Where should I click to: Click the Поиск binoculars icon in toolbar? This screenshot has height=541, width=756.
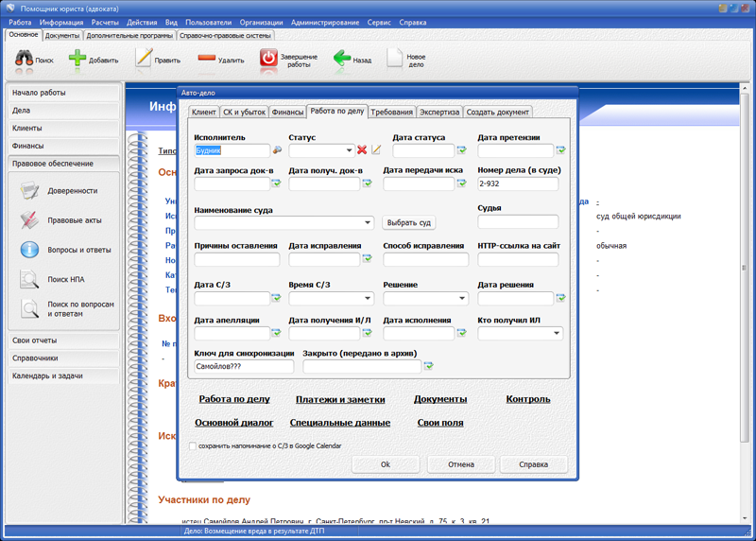[x=24, y=59]
